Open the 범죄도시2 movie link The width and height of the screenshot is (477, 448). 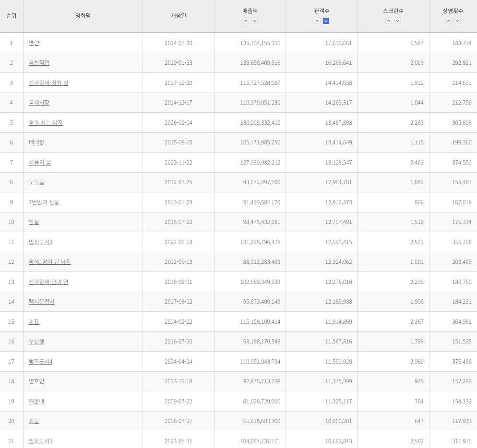[40, 242]
